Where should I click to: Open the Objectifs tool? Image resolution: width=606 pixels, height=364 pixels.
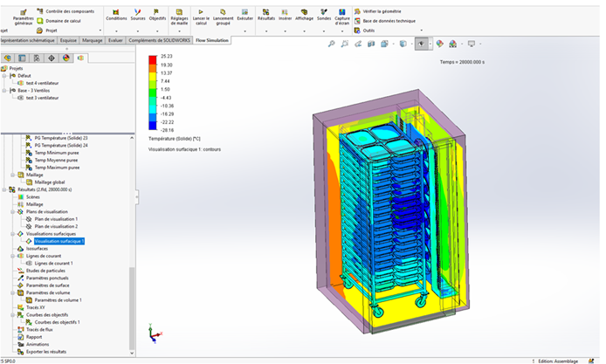click(x=157, y=15)
